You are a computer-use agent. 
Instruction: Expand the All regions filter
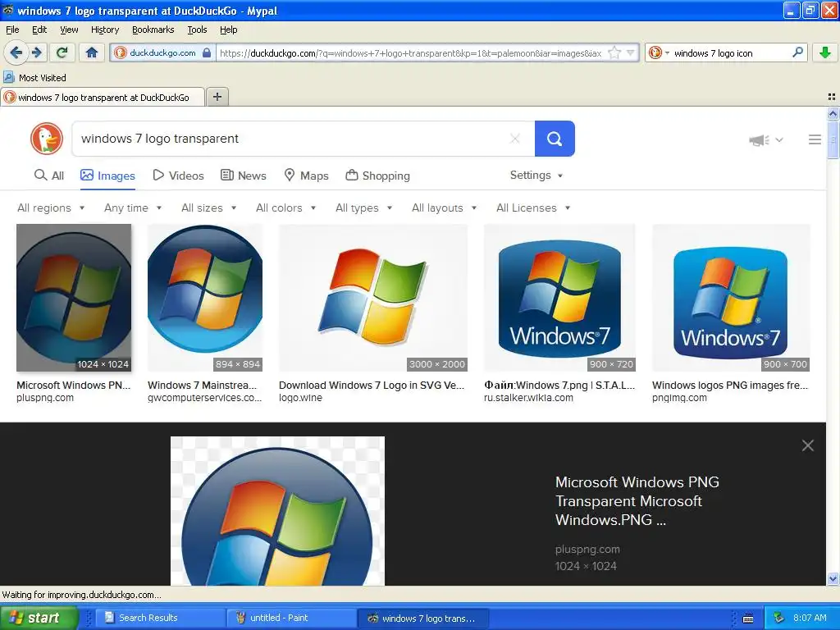pyautogui.click(x=51, y=208)
